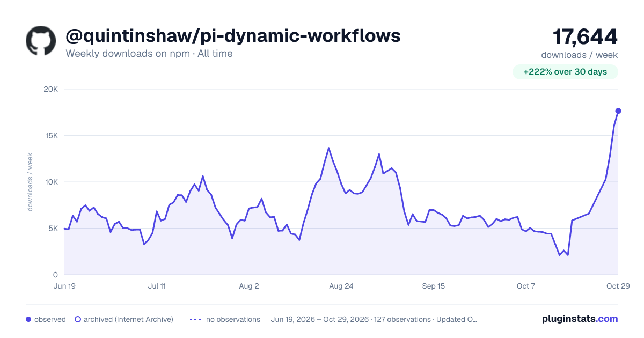Click the Sep 15 x-axis label
This screenshot has width=644, height=338.
(434, 286)
